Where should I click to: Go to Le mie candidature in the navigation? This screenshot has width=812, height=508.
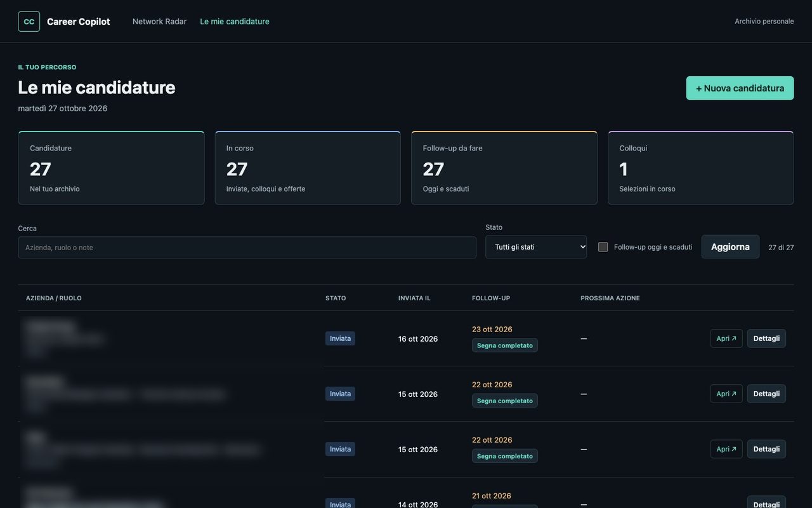[235, 22]
